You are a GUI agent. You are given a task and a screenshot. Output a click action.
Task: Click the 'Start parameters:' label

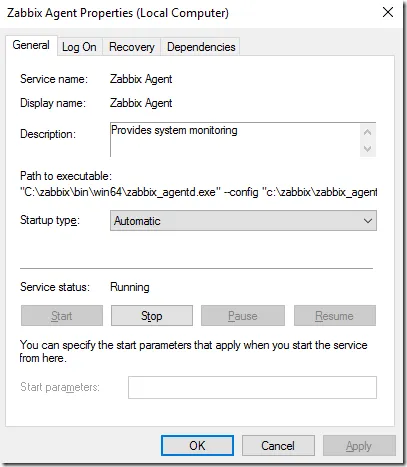[60, 387]
